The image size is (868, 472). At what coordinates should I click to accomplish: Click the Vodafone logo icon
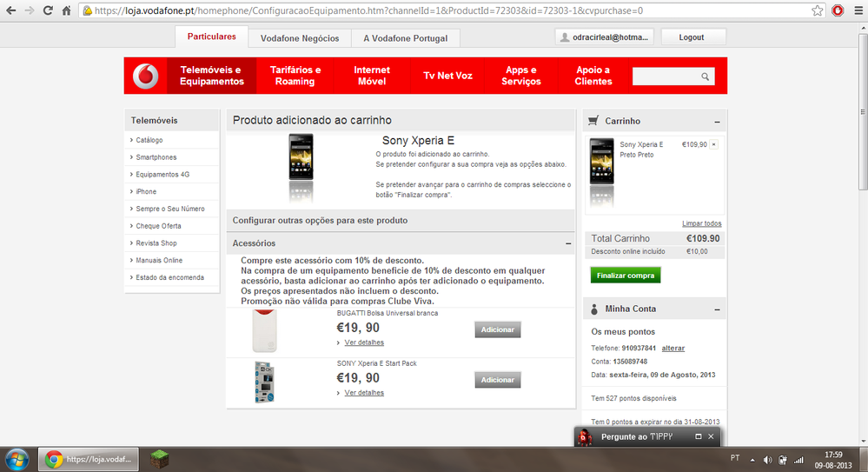(146, 76)
